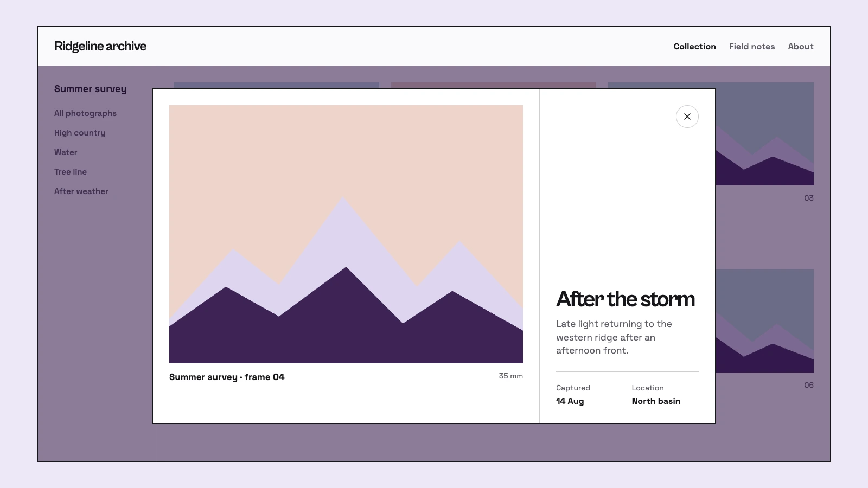
Task: Click the Late light description paragraph
Action: tap(614, 337)
